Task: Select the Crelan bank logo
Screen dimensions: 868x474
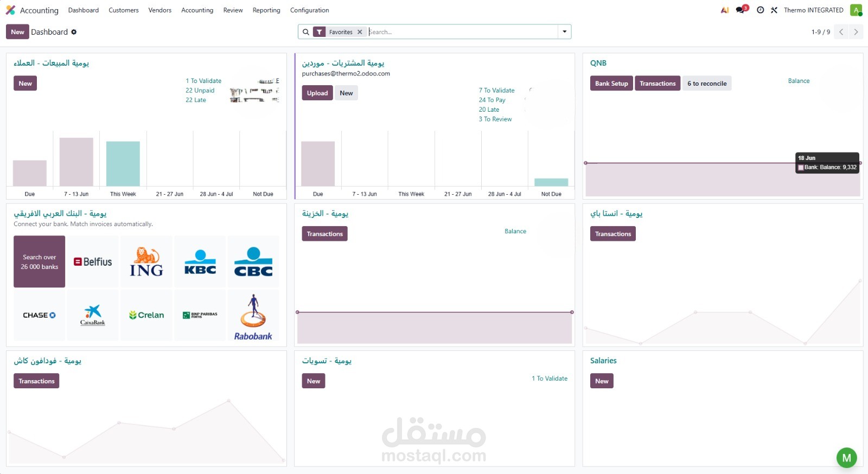Action: click(146, 315)
